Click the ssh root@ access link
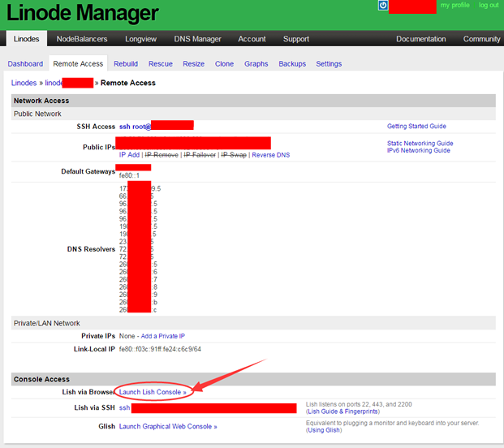The image size is (504, 448). point(135,127)
